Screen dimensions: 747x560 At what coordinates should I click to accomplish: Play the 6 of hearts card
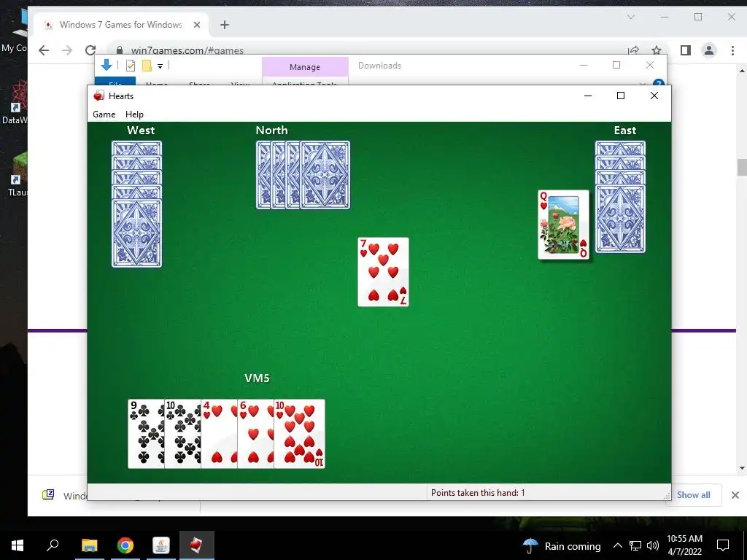point(256,434)
